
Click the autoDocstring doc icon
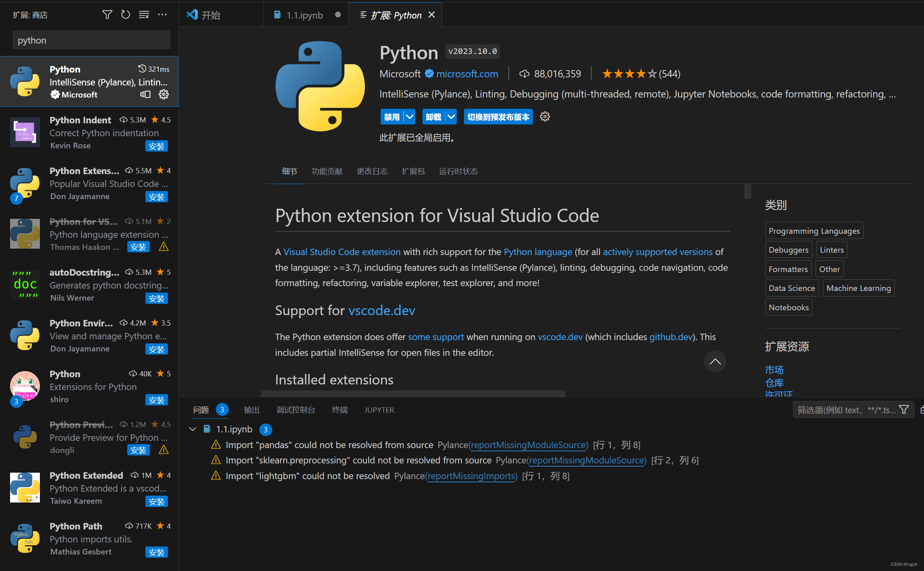click(x=25, y=284)
